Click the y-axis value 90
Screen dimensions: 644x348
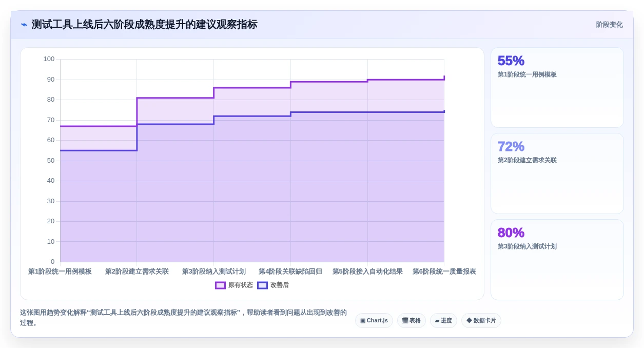click(x=51, y=80)
